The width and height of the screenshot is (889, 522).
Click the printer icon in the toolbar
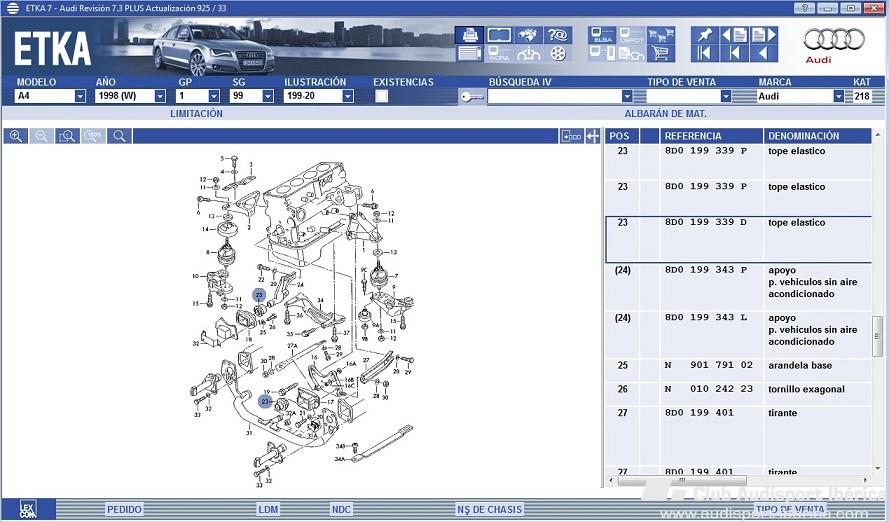(469, 35)
